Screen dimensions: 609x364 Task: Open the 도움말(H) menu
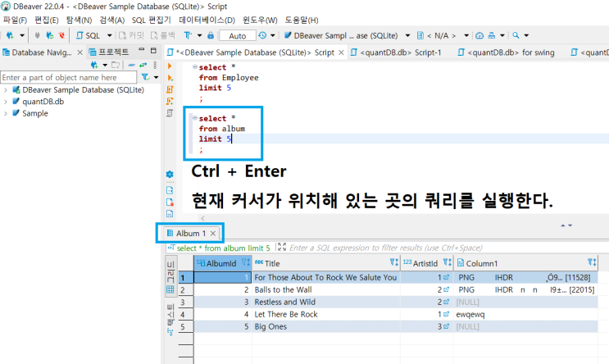tap(302, 20)
